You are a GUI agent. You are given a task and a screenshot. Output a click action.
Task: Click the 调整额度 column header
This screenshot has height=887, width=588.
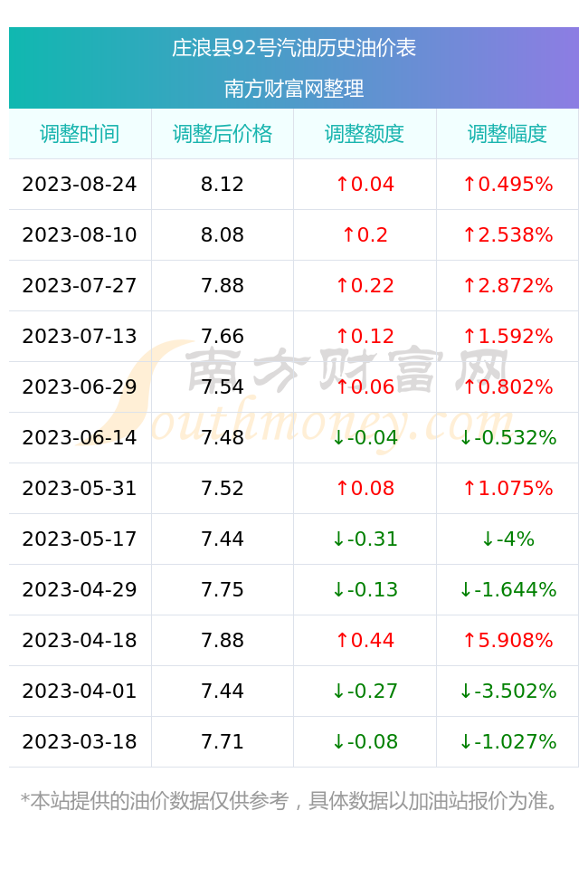click(365, 134)
